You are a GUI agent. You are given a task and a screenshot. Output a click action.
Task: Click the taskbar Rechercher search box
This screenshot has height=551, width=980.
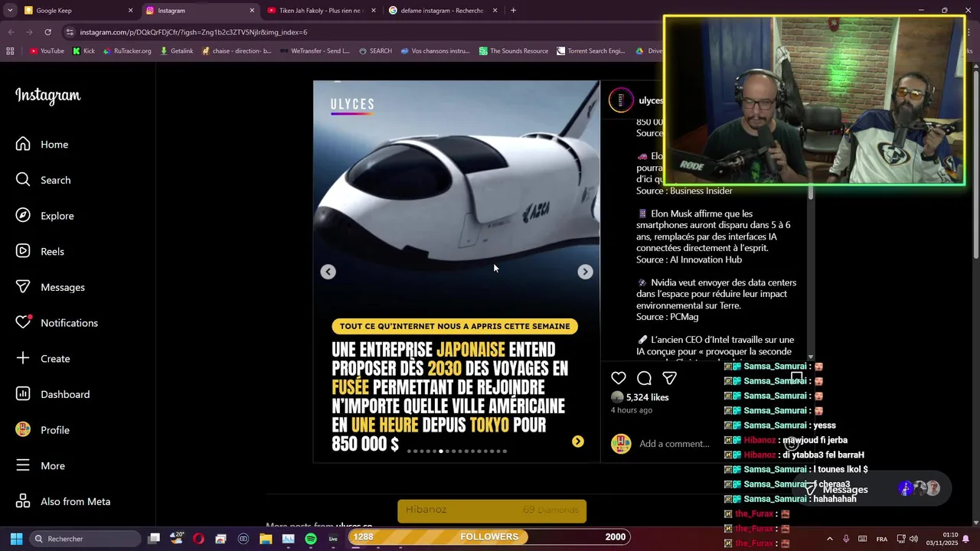tap(86, 539)
